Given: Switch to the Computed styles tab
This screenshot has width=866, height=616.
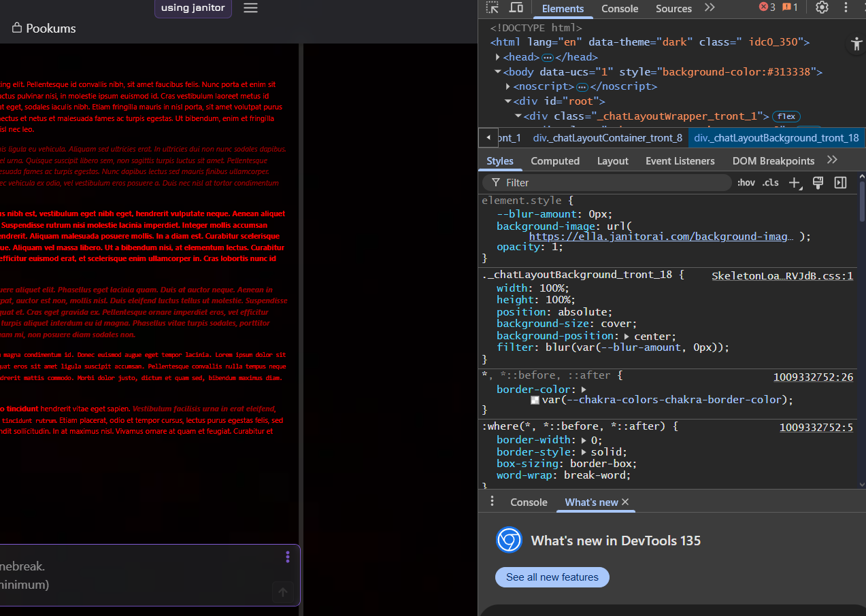Looking at the screenshot, I should point(555,160).
